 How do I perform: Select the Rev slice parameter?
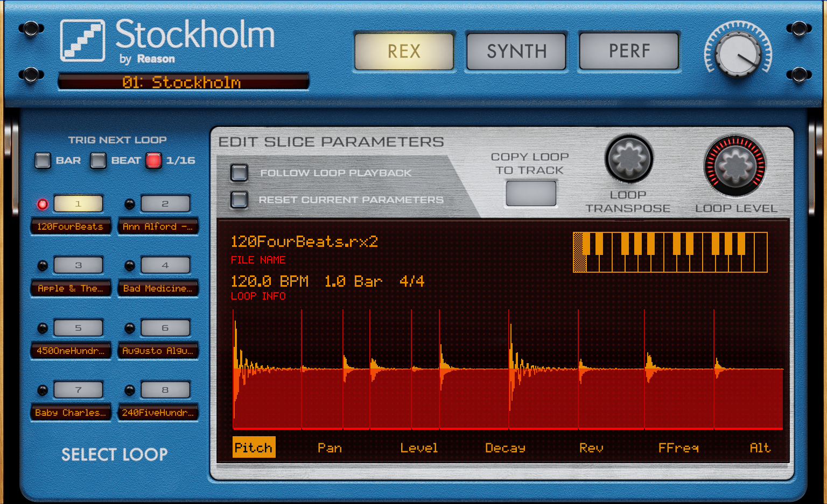(x=591, y=448)
